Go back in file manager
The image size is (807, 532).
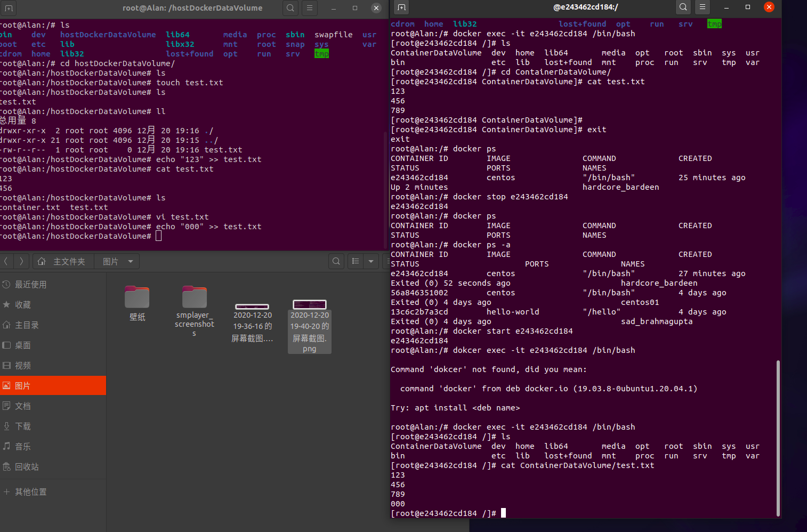(x=6, y=261)
